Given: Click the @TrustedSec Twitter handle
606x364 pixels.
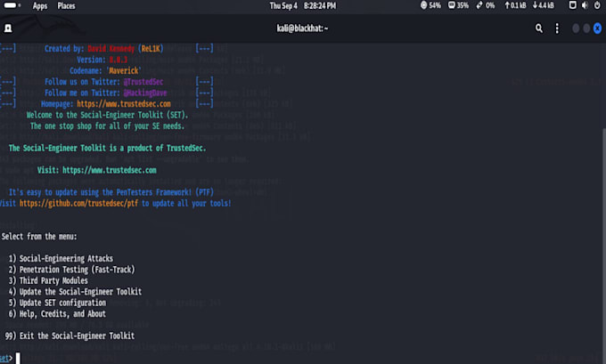Looking at the screenshot, I should coord(143,82).
